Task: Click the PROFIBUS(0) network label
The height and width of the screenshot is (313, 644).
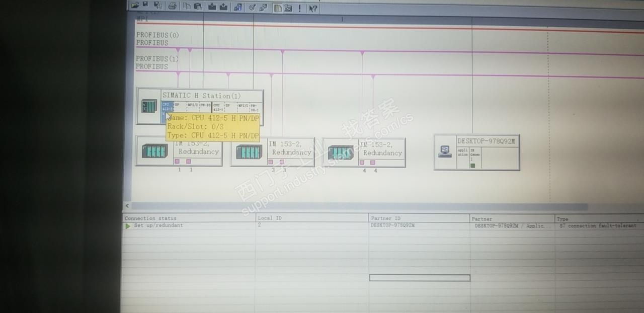Action: (x=157, y=35)
